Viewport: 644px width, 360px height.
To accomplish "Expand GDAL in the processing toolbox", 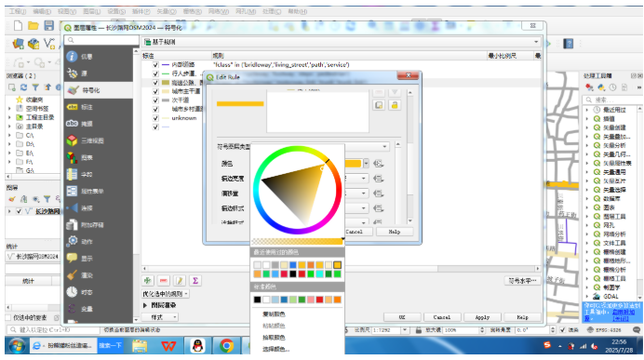I will coord(587,297).
